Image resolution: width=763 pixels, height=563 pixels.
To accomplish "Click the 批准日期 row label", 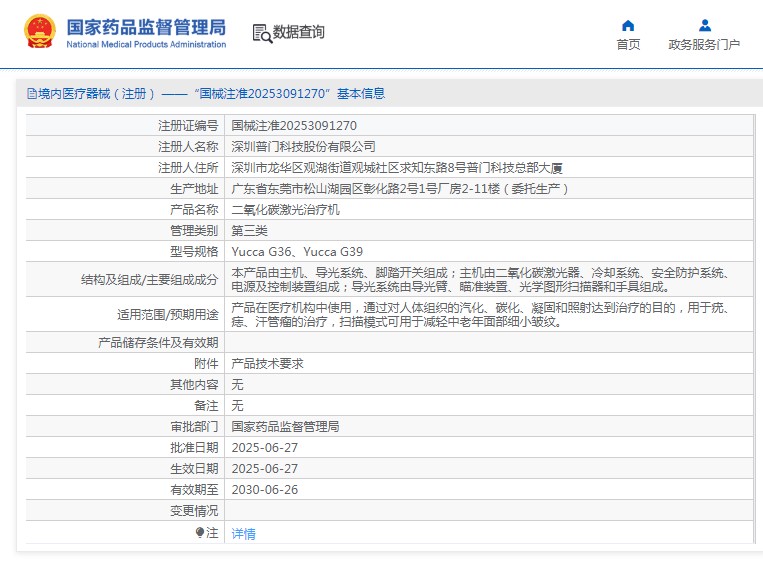I will click(x=194, y=448).
